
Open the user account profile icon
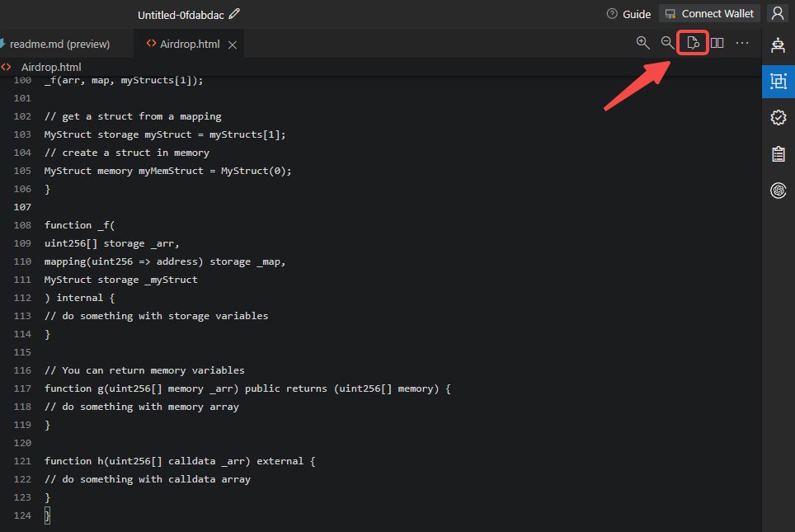777,13
